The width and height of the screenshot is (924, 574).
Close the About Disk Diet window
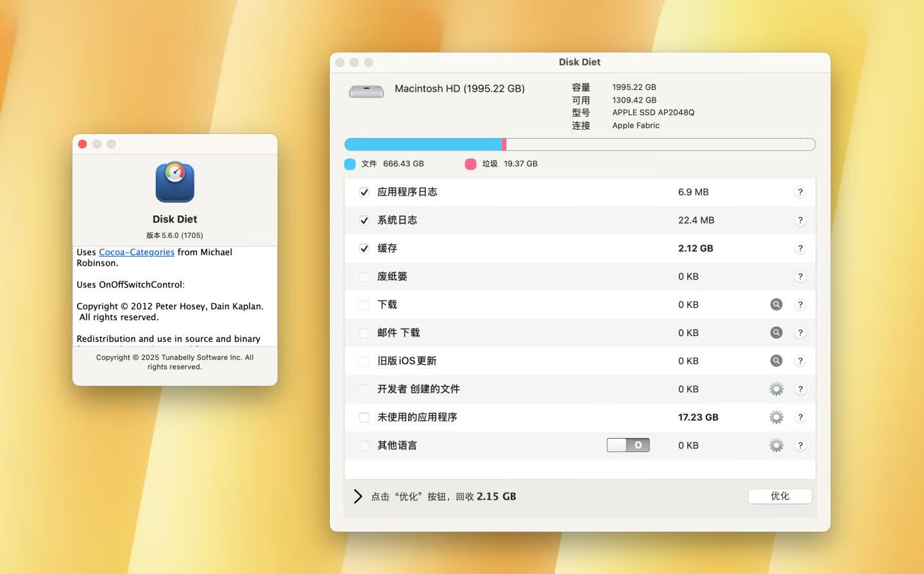coord(83,144)
